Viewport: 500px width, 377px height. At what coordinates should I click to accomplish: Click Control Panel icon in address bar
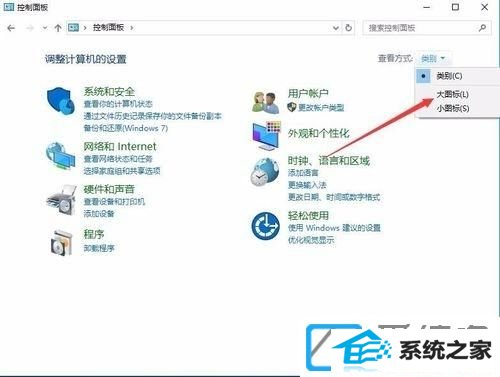point(73,28)
